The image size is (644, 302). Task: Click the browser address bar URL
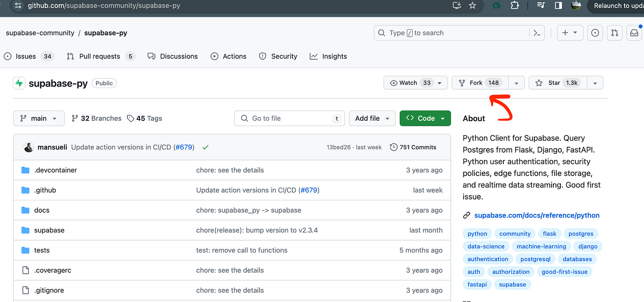pos(104,6)
